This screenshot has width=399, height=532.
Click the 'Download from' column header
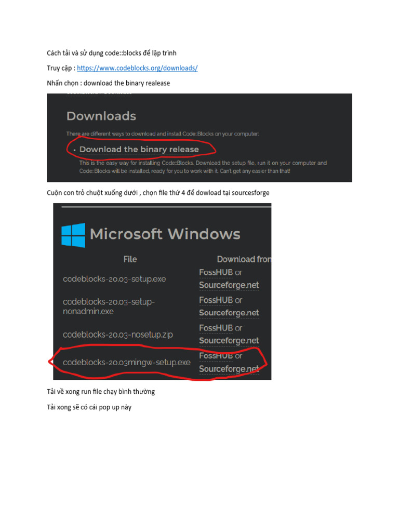pyautogui.click(x=244, y=259)
